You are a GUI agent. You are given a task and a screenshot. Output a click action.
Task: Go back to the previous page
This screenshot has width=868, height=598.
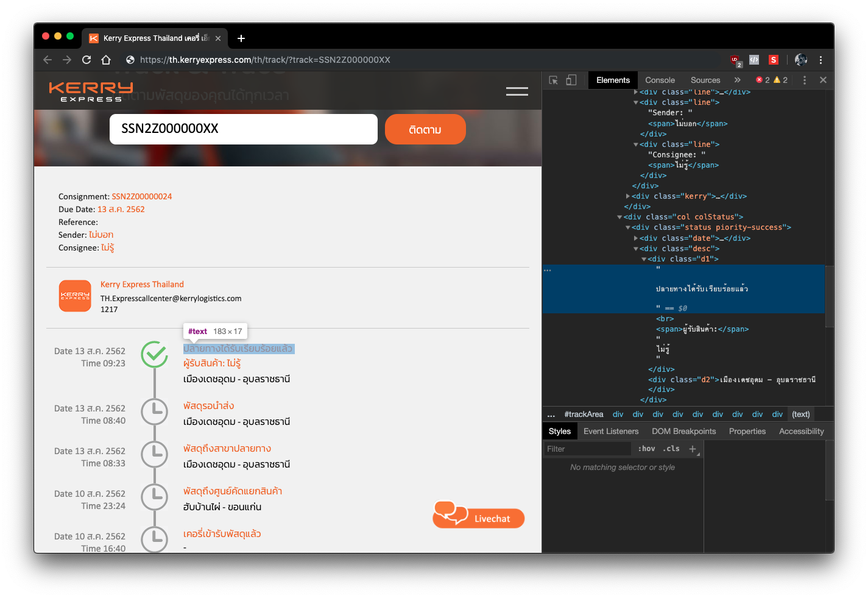[48, 60]
